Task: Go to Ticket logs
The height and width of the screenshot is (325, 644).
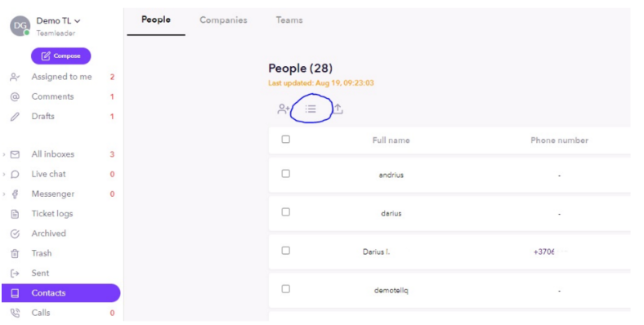Action: click(x=52, y=213)
